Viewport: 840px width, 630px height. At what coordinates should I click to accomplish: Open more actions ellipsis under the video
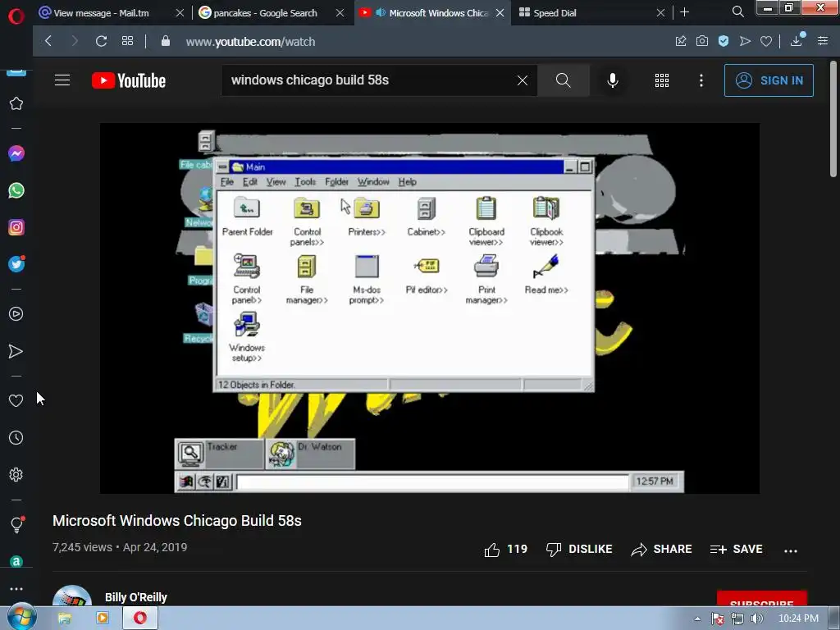coord(791,550)
